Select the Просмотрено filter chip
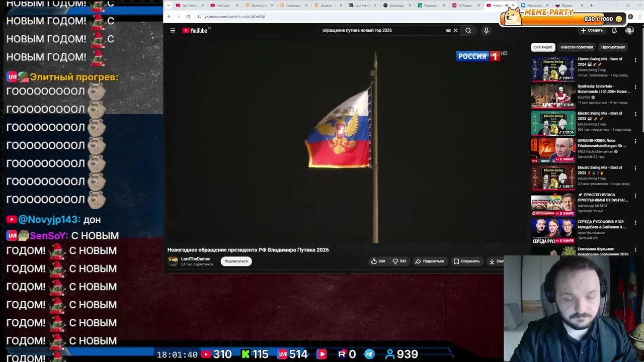 coord(613,47)
